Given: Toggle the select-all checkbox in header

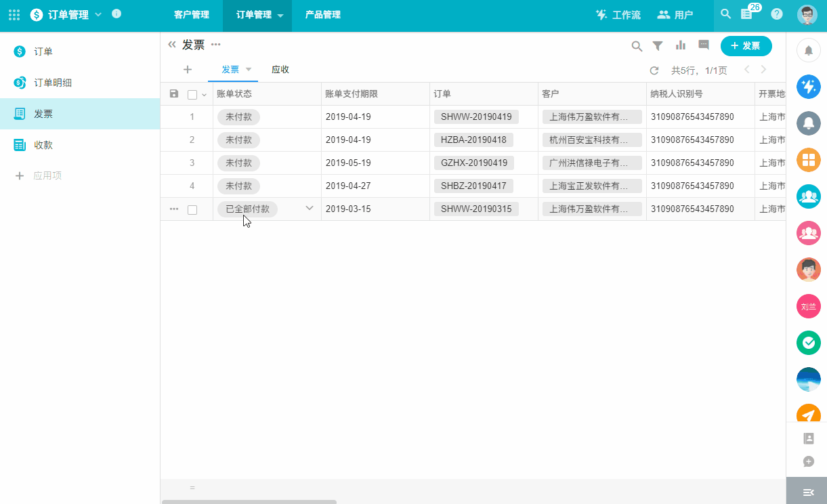Looking at the screenshot, I should [192, 95].
